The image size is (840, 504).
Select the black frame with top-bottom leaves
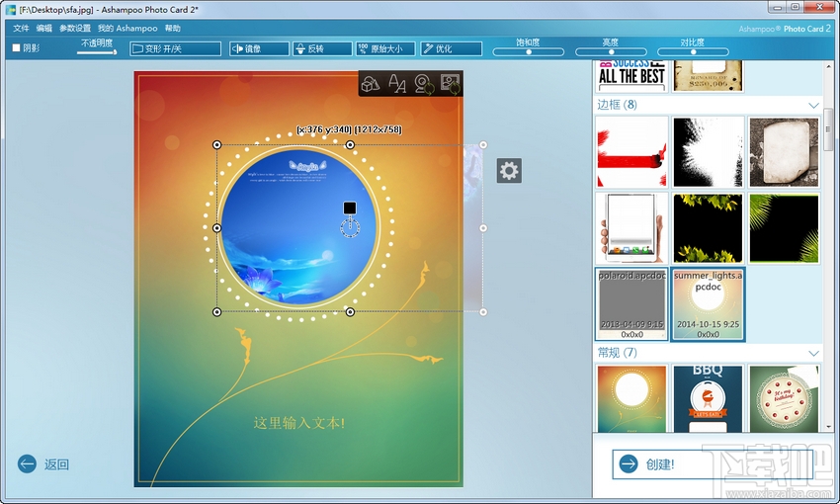pos(709,228)
